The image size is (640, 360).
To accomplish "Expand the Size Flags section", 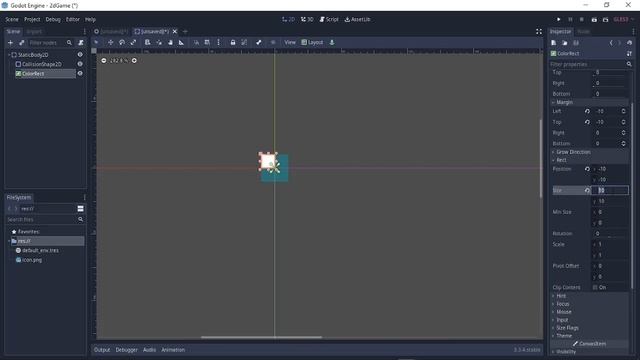I will (x=553, y=328).
